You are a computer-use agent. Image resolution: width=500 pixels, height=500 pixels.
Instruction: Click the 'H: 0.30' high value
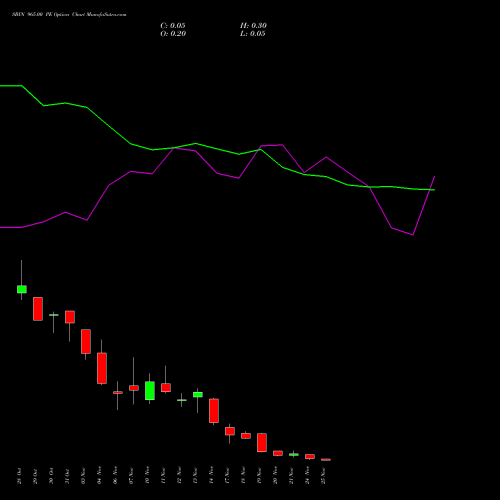pyautogui.click(x=253, y=26)
